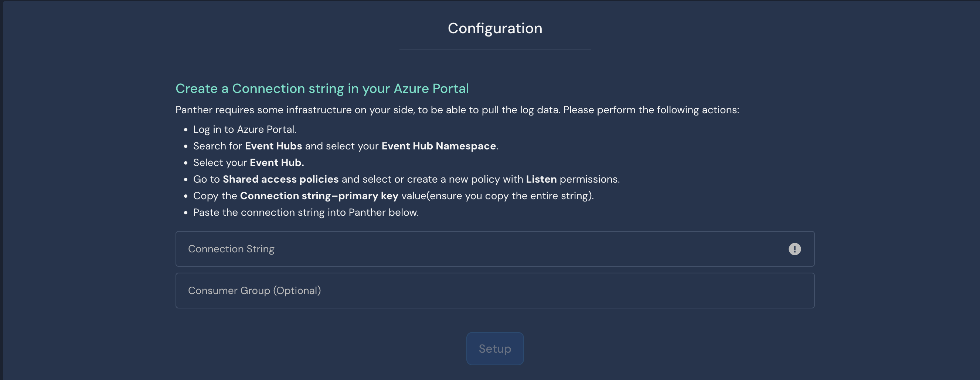Click the bold Event Hubs text

[273, 145]
